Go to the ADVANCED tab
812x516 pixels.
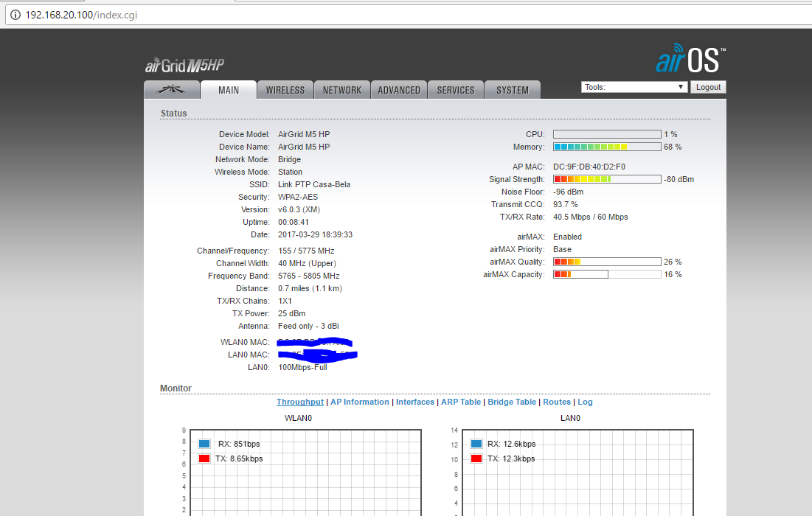pos(399,90)
